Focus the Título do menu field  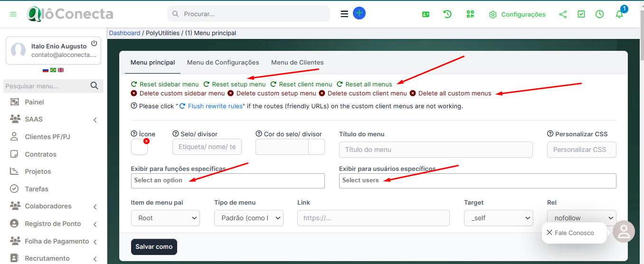(436, 150)
